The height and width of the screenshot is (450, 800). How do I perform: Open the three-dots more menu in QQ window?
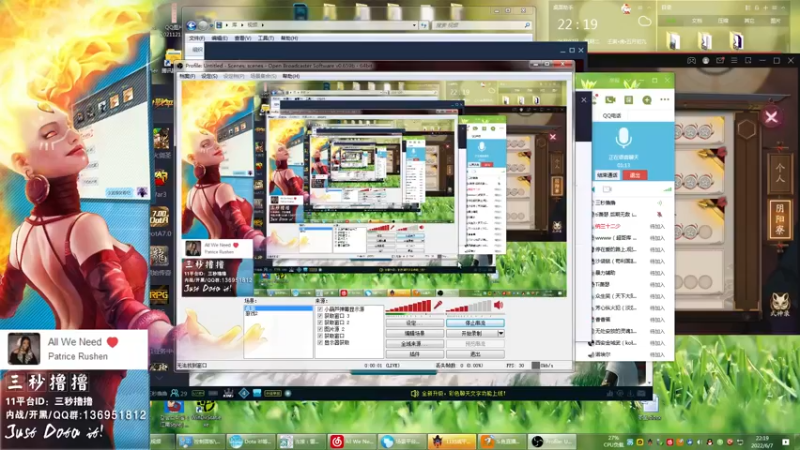click(664, 99)
